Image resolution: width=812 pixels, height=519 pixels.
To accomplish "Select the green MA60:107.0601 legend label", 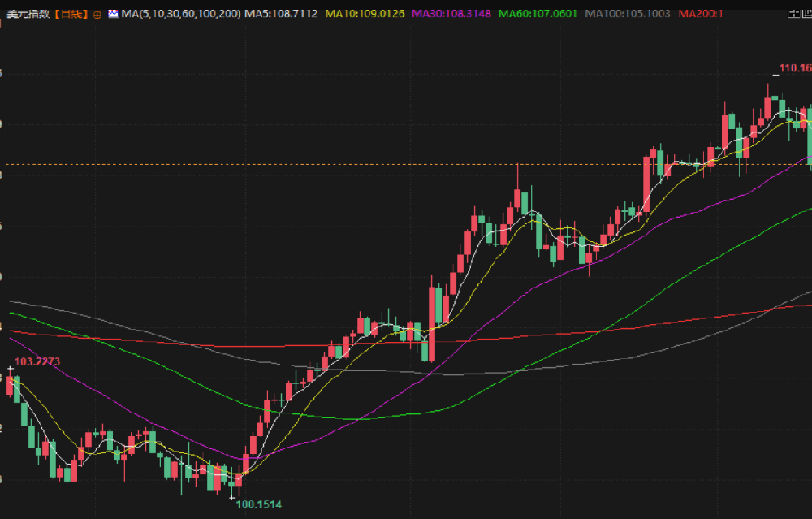I will tap(538, 14).
